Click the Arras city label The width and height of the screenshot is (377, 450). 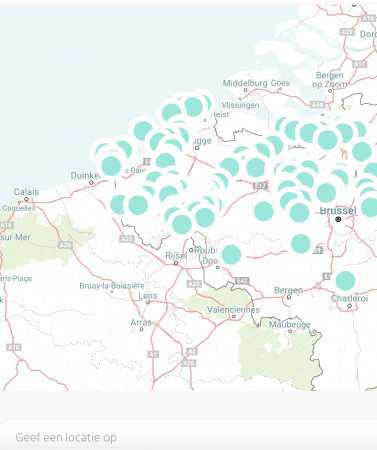[141, 322]
